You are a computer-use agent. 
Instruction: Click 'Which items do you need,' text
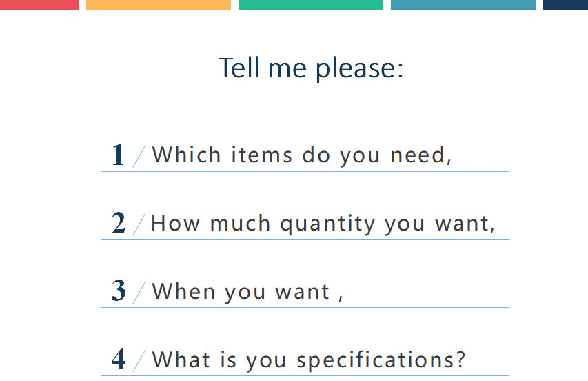[x=302, y=155]
